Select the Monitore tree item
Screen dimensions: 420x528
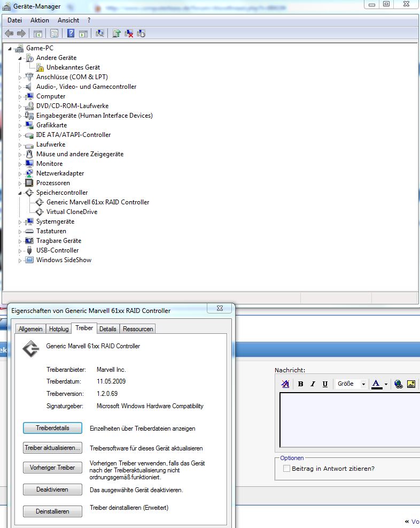pyautogui.click(x=50, y=164)
